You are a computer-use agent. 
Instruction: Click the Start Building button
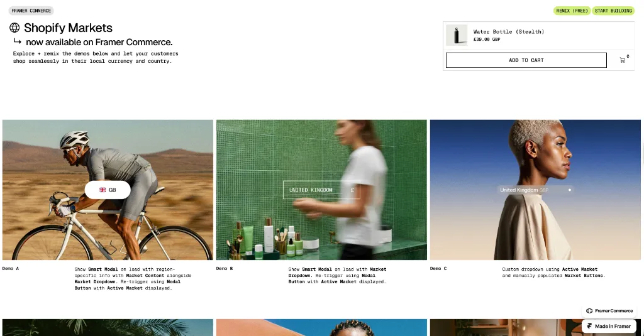click(x=613, y=11)
